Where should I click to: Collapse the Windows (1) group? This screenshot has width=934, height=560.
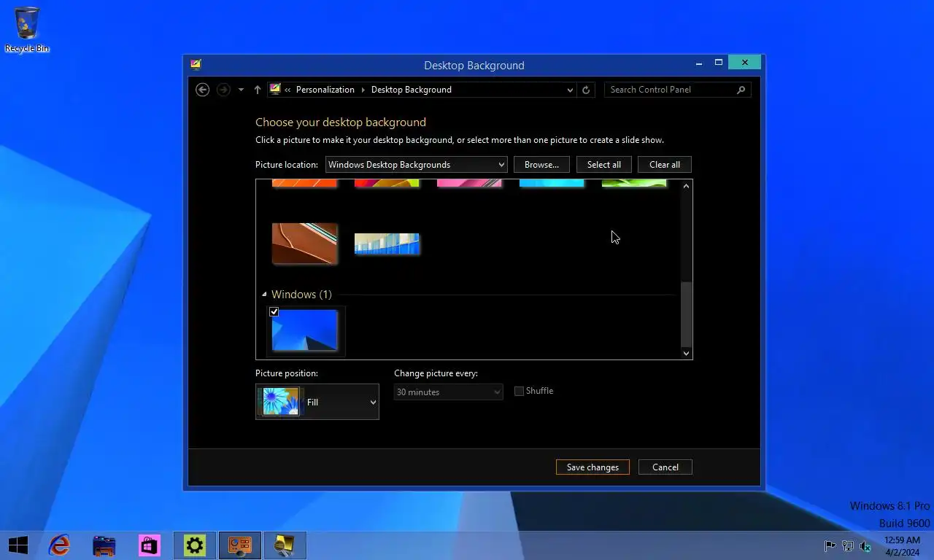point(264,295)
